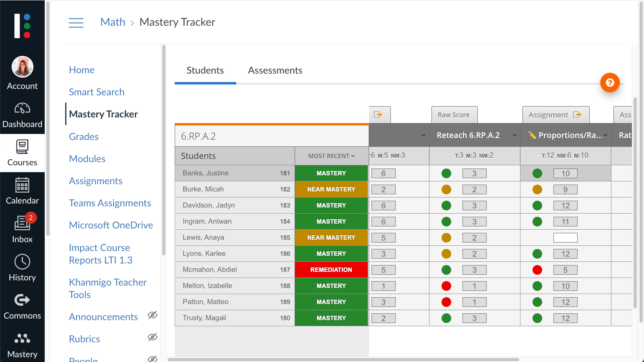Open the Canvas Account profile icon
The height and width of the screenshot is (362, 644).
[x=22, y=67]
